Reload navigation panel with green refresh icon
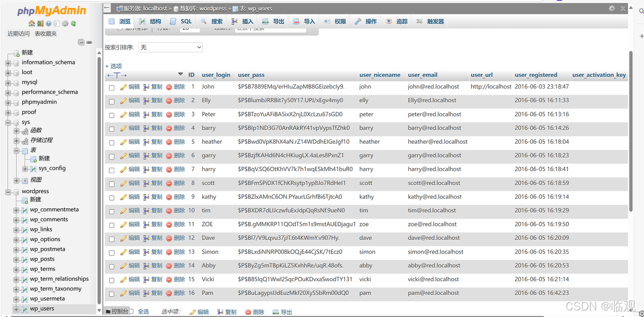This screenshot has width=644, height=317. click(x=73, y=24)
